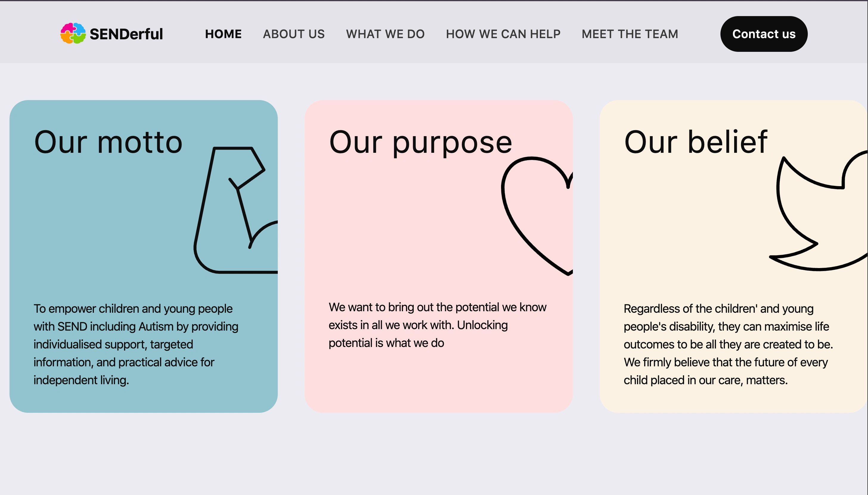This screenshot has width=868, height=495.
Task: Click the colorful brain puzzle logo icon
Action: [73, 33]
